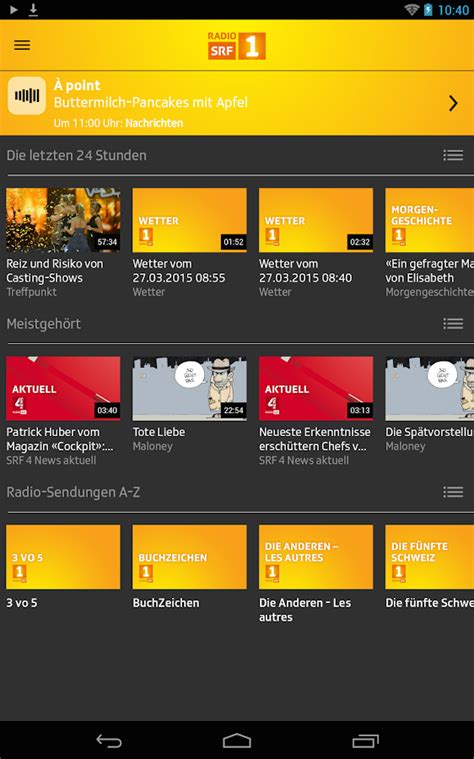474x759 pixels.
Task: Tap the BuchZeichen label text
Action: [x=166, y=603]
